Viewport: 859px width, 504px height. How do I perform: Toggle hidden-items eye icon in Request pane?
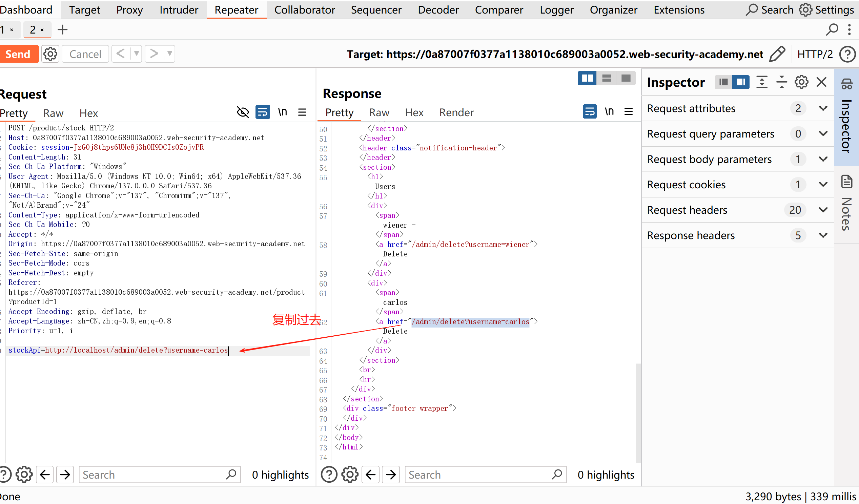(x=243, y=112)
